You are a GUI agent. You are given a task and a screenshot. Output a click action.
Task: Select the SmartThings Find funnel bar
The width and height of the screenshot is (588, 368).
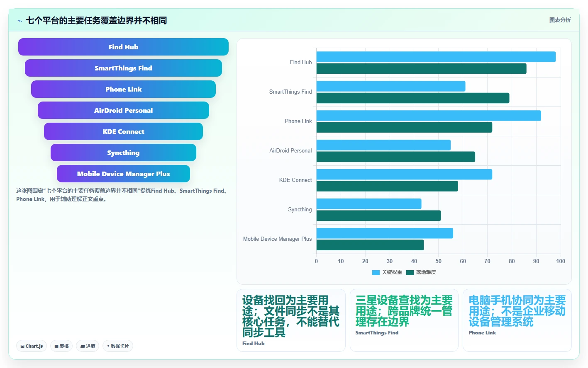click(123, 68)
